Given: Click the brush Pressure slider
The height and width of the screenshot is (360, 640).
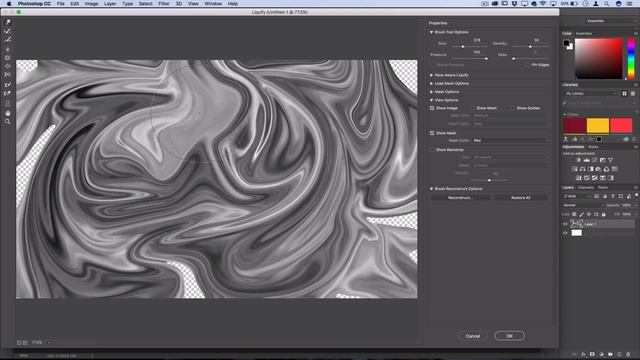Looking at the screenshot, I should click(469, 58).
